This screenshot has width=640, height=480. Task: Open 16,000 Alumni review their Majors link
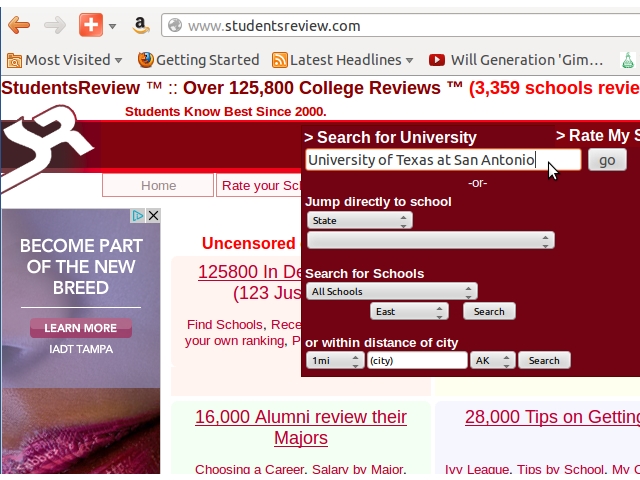point(301,427)
